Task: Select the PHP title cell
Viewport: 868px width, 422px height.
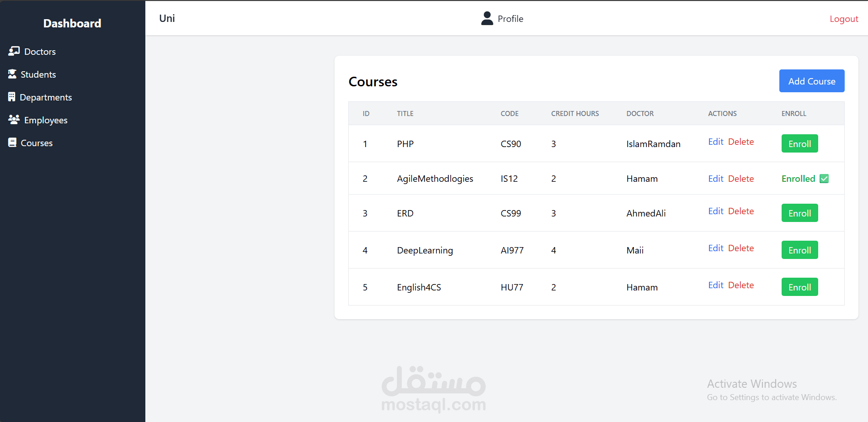Action: coord(405,144)
